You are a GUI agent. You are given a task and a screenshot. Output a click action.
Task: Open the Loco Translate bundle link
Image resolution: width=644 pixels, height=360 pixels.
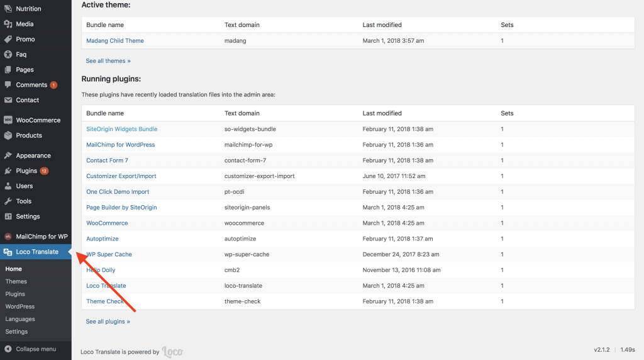(x=106, y=286)
